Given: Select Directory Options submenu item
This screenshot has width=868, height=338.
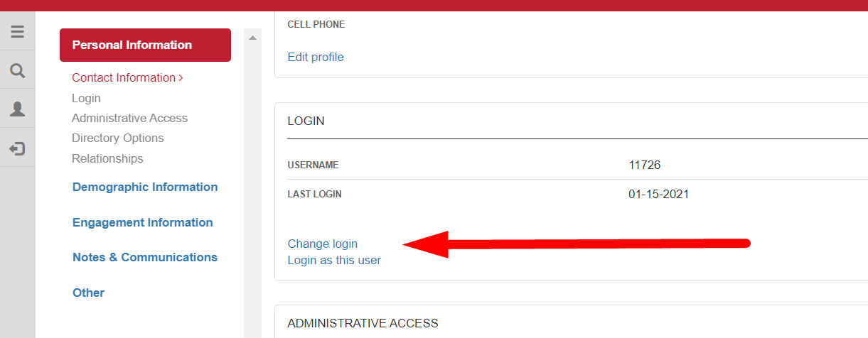Looking at the screenshot, I should point(118,138).
